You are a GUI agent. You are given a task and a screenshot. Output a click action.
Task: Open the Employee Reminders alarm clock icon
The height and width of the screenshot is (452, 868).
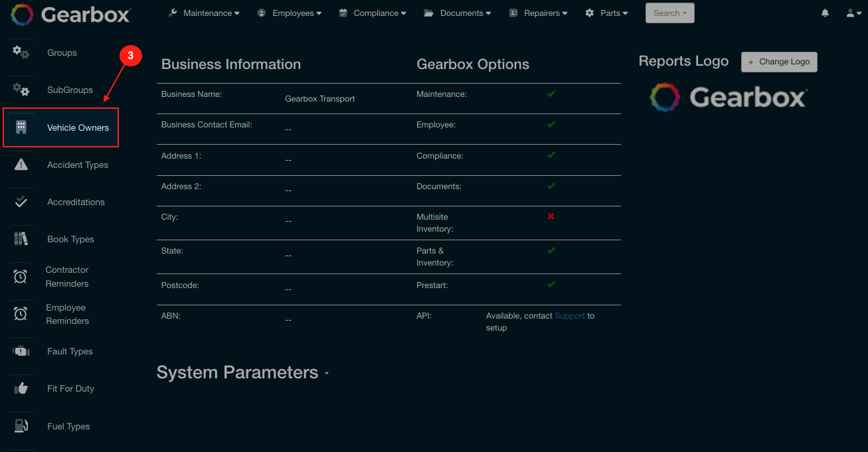[x=21, y=314]
